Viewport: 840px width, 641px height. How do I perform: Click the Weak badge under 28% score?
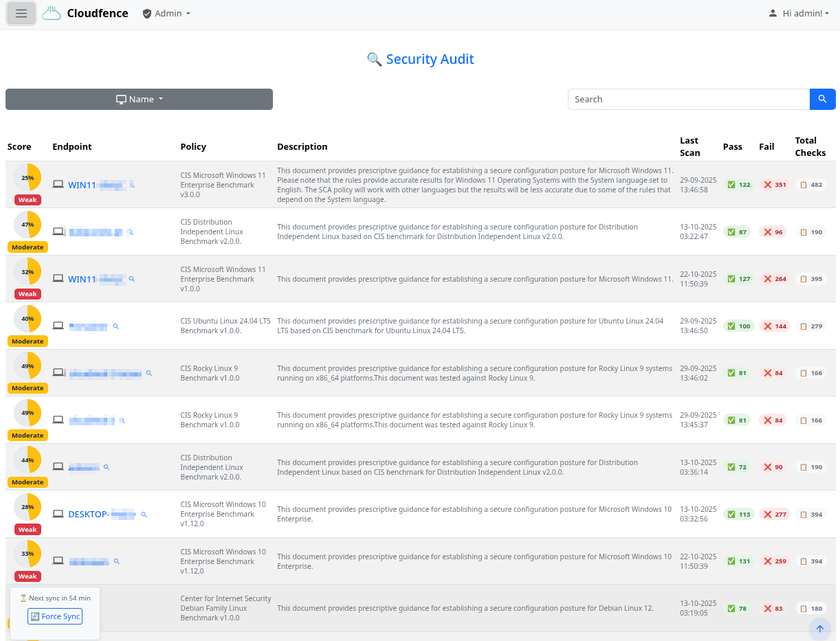(27, 530)
